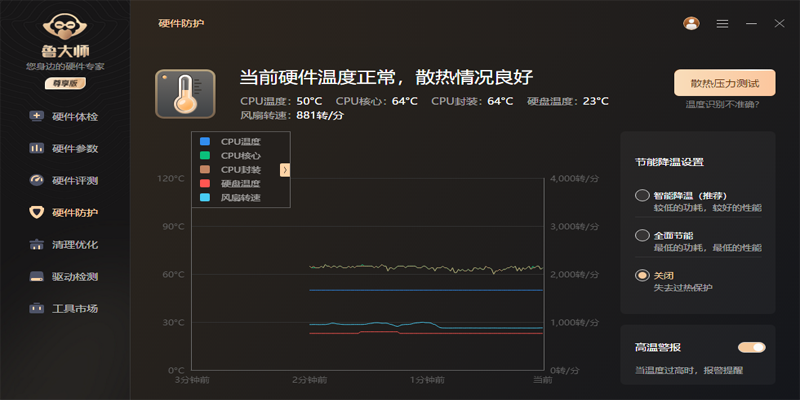Click the 温度识别不准确? link
800x400 pixels.
tap(722, 104)
